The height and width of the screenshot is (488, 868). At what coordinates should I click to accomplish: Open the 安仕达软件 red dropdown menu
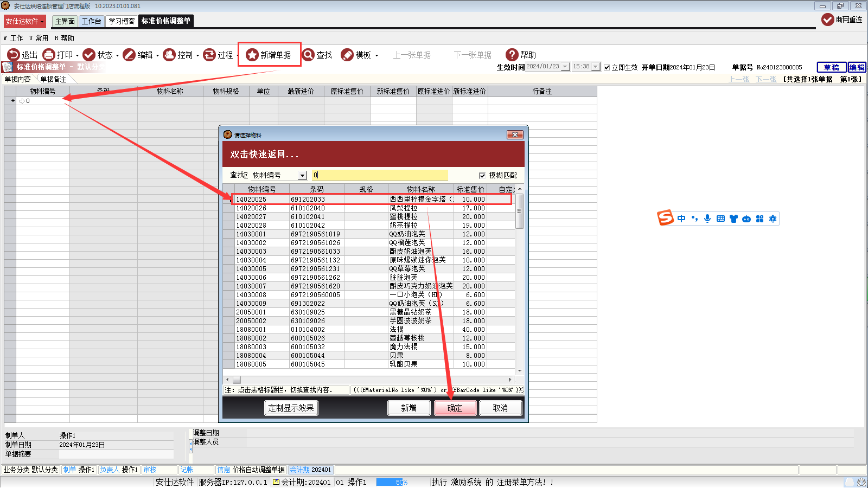(25, 21)
